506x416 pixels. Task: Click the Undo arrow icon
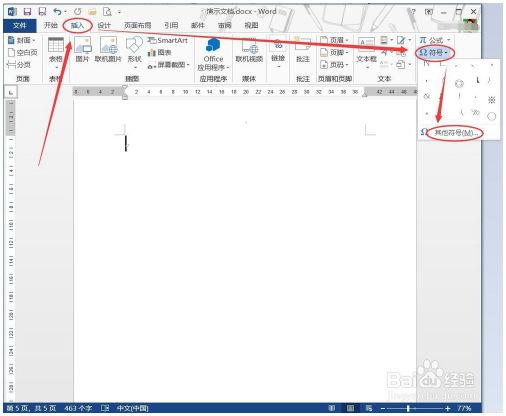pos(58,12)
